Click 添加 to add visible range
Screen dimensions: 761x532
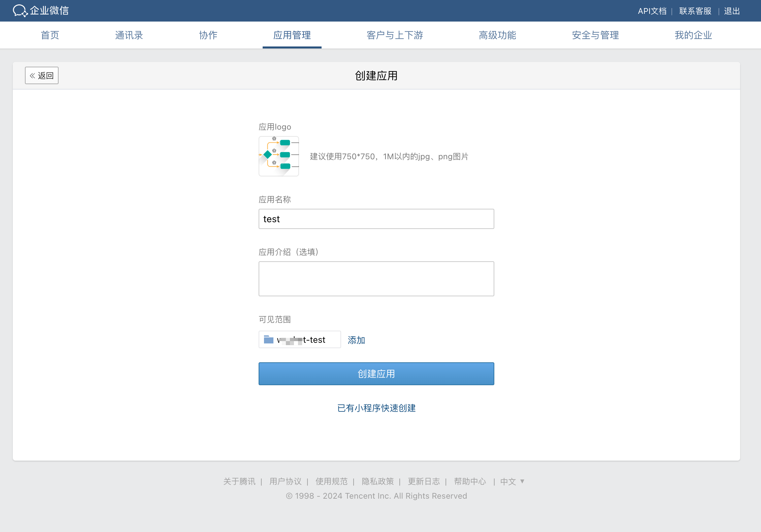pyautogui.click(x=356, y=340)
